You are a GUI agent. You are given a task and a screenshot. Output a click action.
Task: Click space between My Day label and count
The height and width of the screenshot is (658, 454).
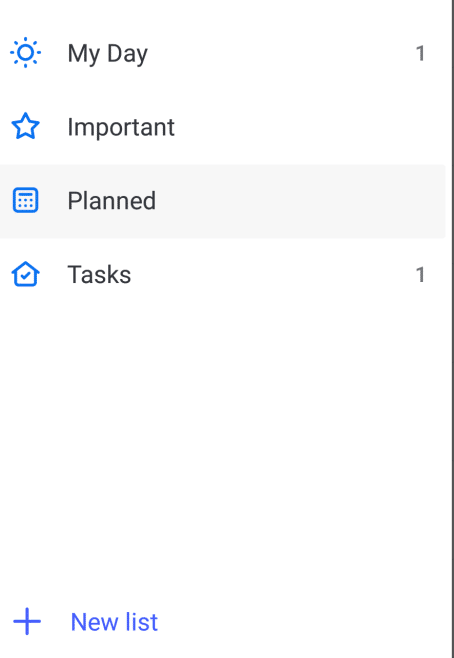pos(280,53)
